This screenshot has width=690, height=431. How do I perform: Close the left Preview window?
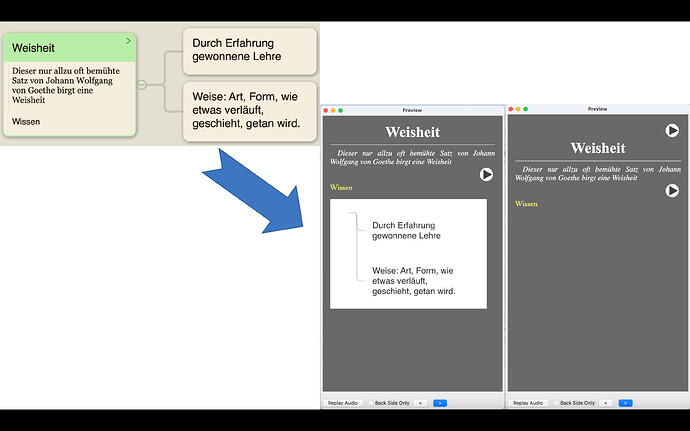(326, 111)
